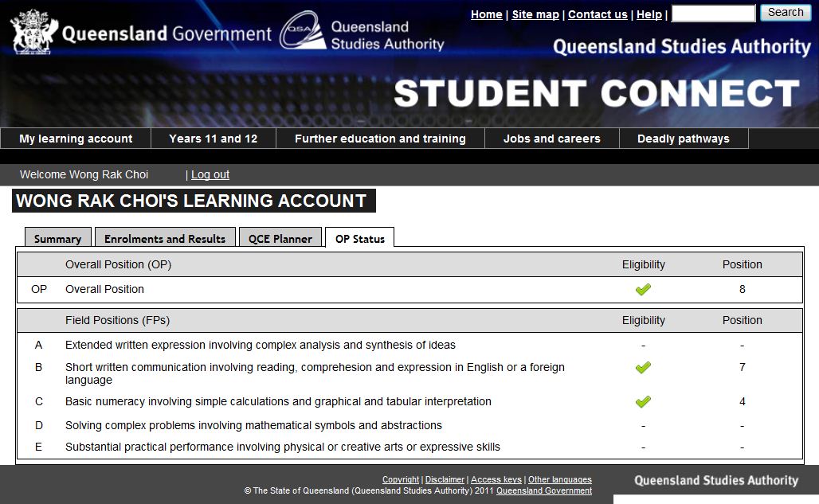
Task: Click the Queensland Studies Authority footer logo text
Action: click(716, 480)
